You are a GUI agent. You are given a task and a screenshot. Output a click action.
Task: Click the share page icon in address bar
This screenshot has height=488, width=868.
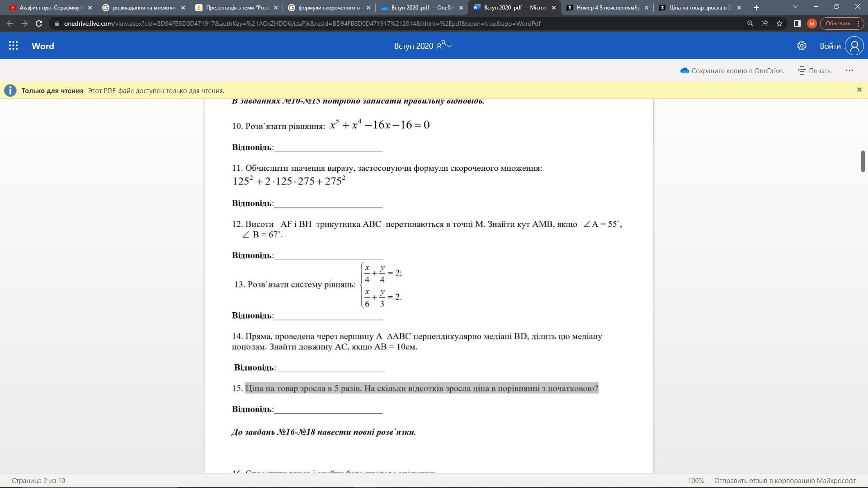click(764, 23)
